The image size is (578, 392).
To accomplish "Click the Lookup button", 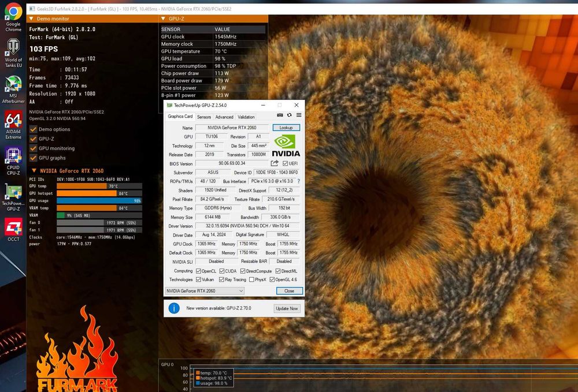I will coord(286,128).
